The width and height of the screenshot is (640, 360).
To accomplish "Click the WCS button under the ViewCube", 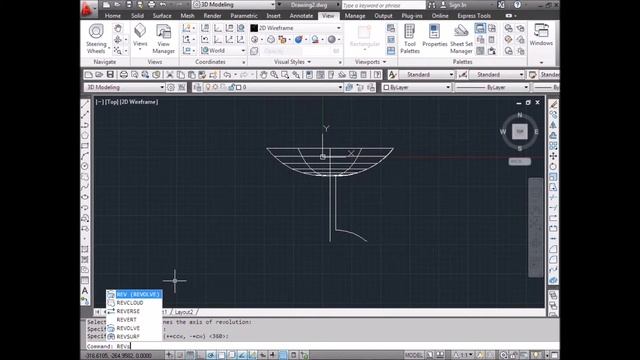I will [x=520, y=162].
